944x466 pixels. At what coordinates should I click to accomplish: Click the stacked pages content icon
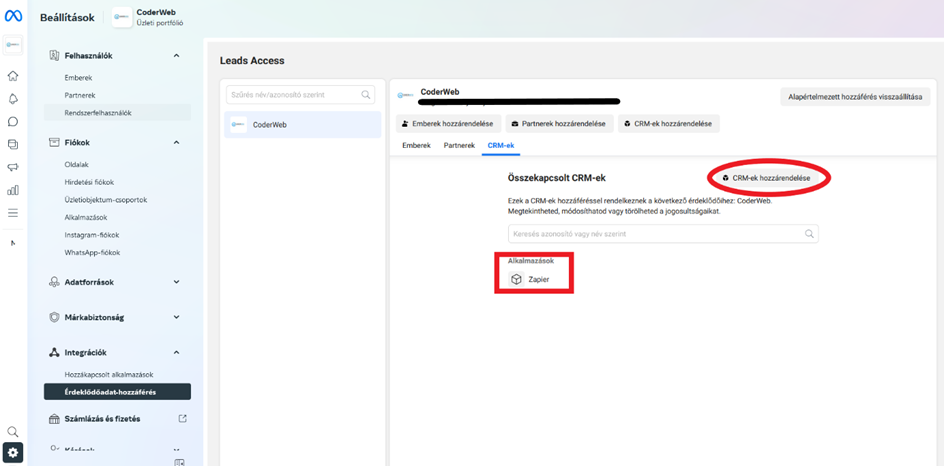tap(13, 144)
